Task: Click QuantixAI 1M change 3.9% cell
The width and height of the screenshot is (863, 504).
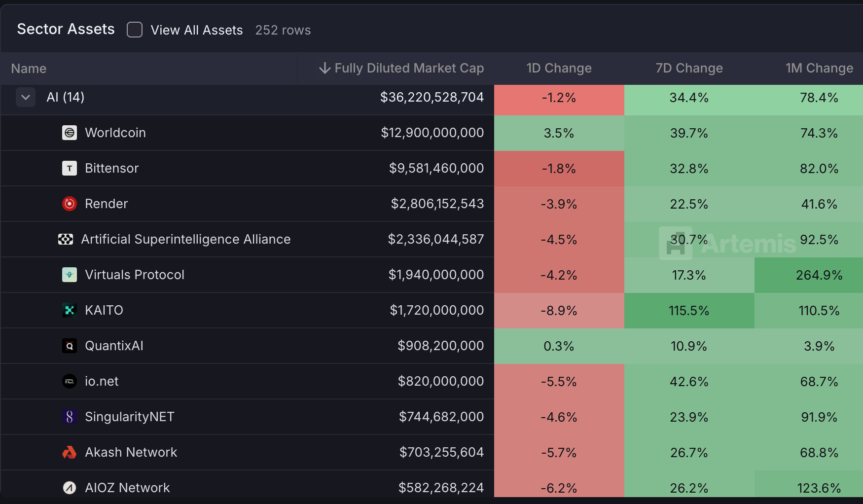Action: click(809, 346)
